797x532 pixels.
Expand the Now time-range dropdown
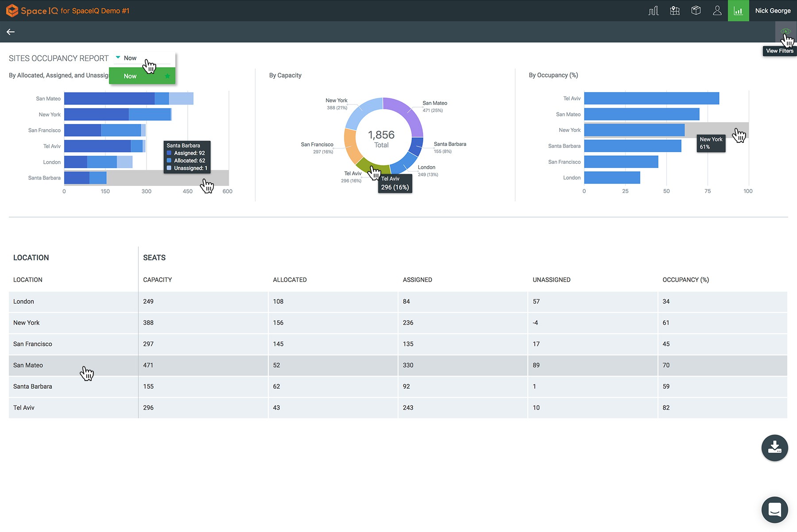(x=128, y=58)
